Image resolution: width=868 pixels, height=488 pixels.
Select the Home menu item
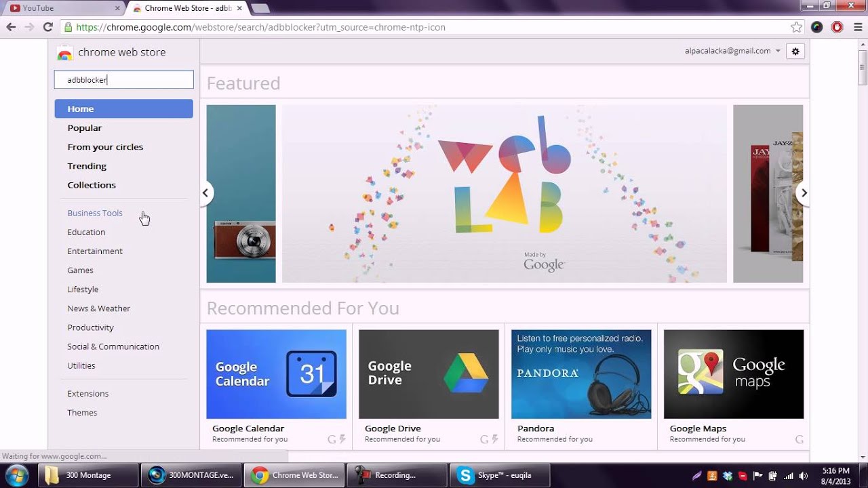123,108
